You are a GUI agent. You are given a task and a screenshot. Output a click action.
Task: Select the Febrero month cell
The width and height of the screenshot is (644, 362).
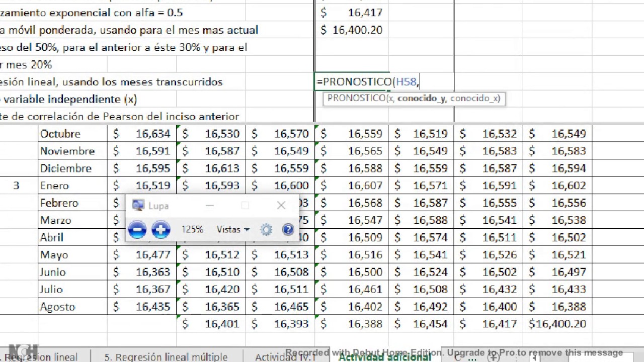point(72,203)
